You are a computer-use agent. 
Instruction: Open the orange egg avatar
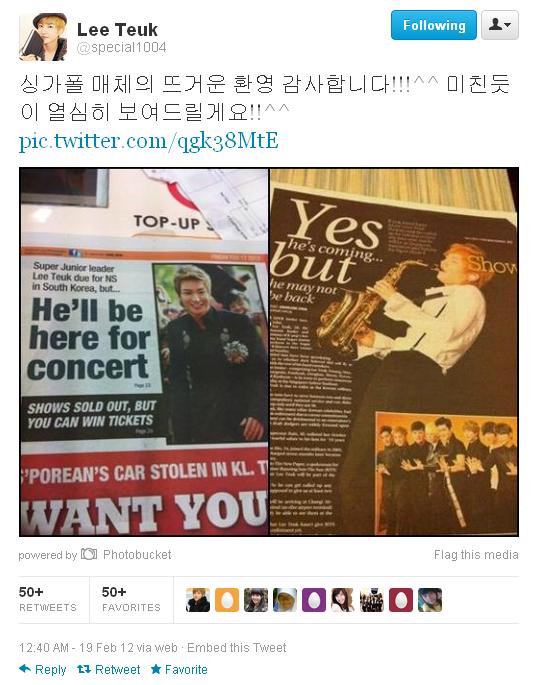(227, 599)
